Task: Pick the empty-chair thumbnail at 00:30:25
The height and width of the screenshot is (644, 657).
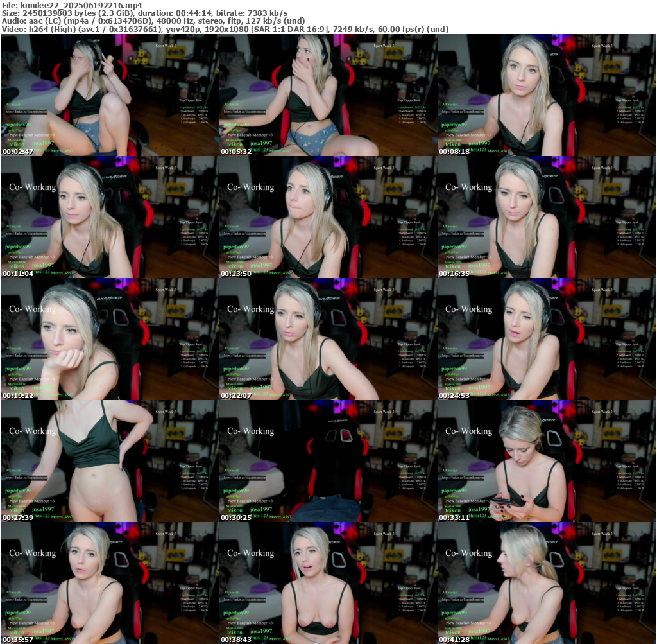Action: tap(328, 461)
